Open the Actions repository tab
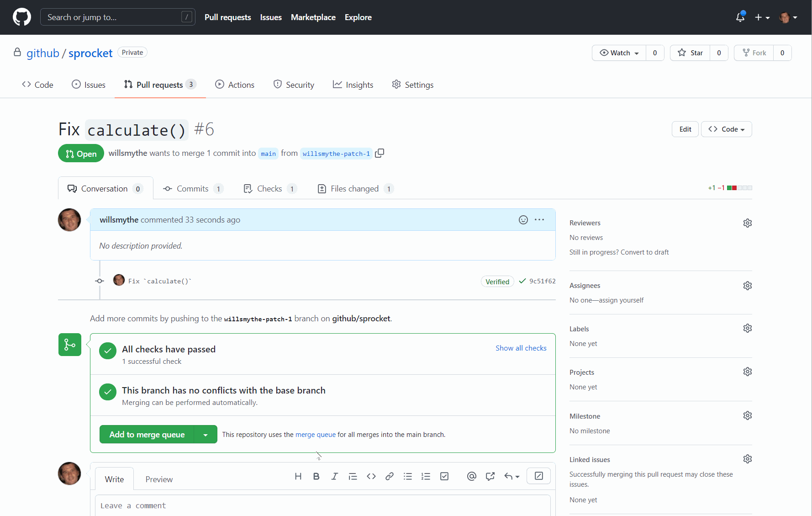 point(235,85)
